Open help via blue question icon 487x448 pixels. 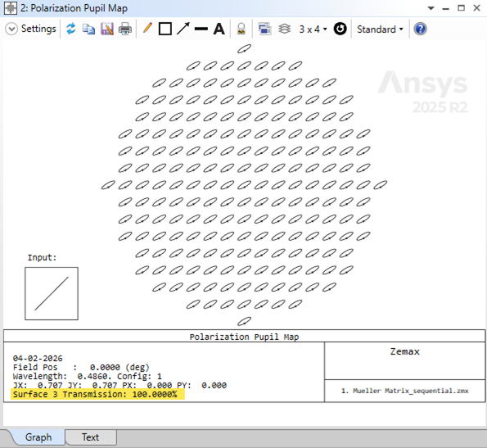click(x=420, y=29)
